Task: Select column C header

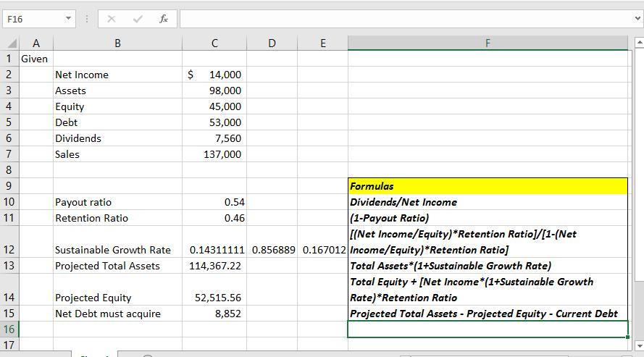Action: (214, 43)
